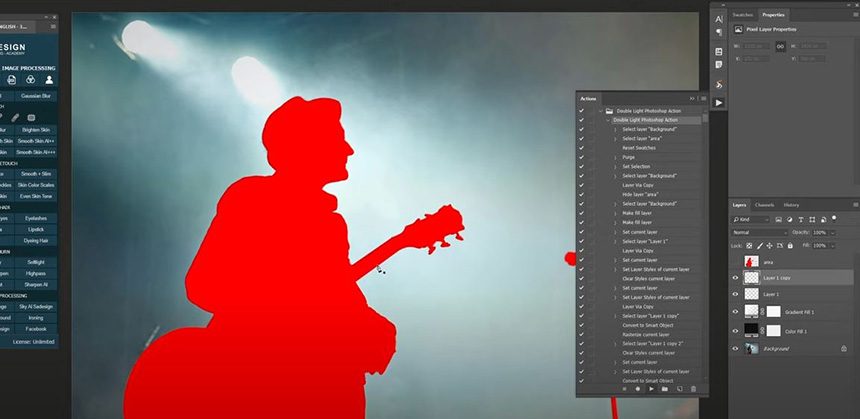Select the Properties tab
Image resolution: width=860 pixels, height=419 pixels.
tap(773, 15)
